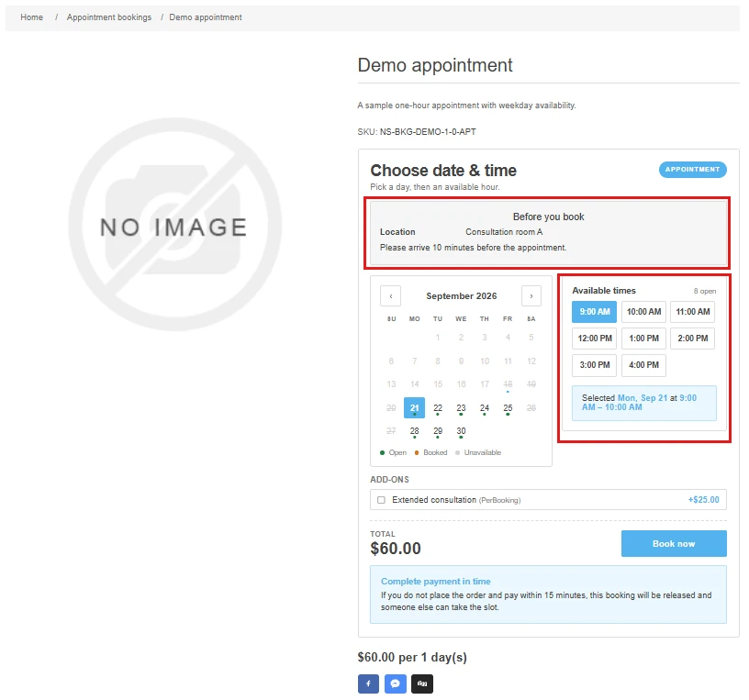
Task: Click the Booked legend entry
Action: 430,452
